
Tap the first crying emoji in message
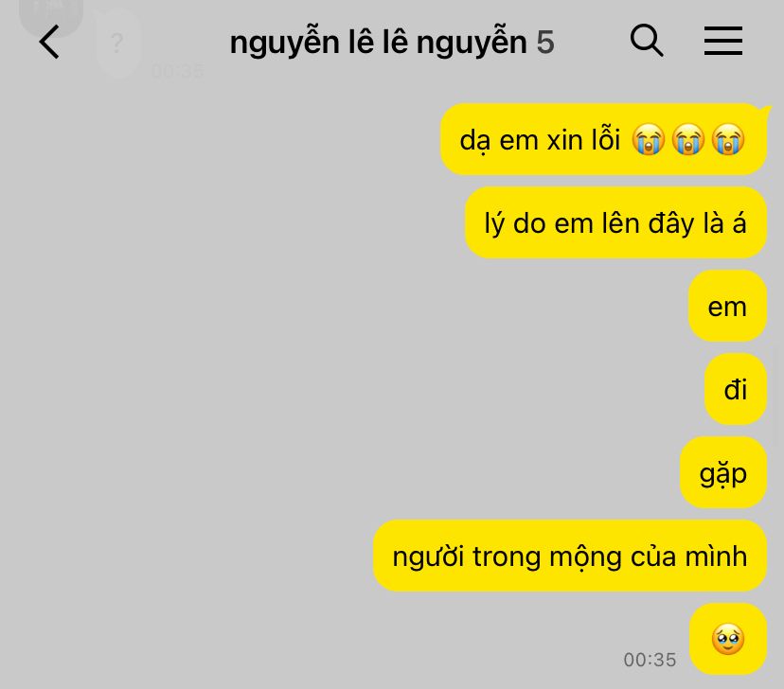click(649, 139)
